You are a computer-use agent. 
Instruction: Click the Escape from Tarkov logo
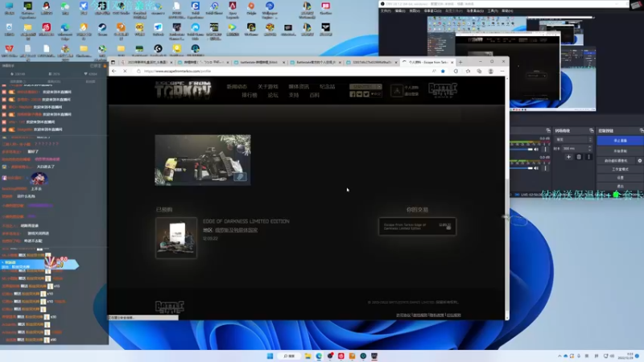[184, 89]
